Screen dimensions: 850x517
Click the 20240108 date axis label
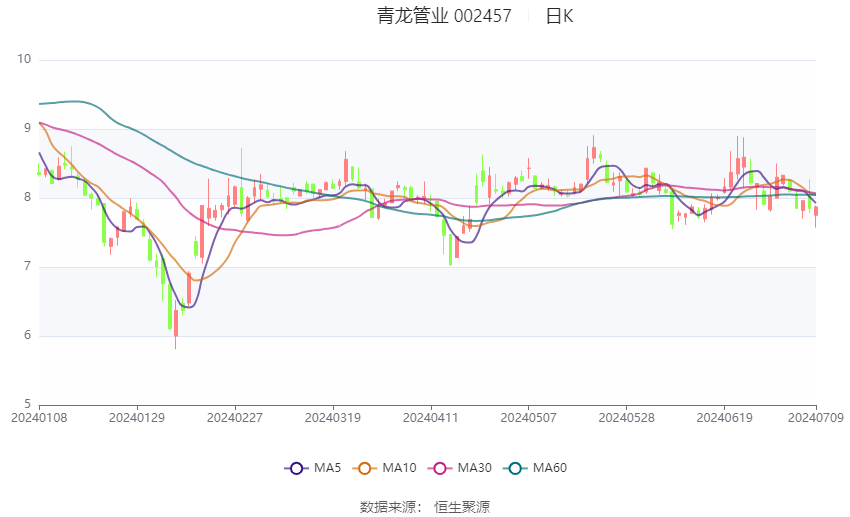pos(39,418)
